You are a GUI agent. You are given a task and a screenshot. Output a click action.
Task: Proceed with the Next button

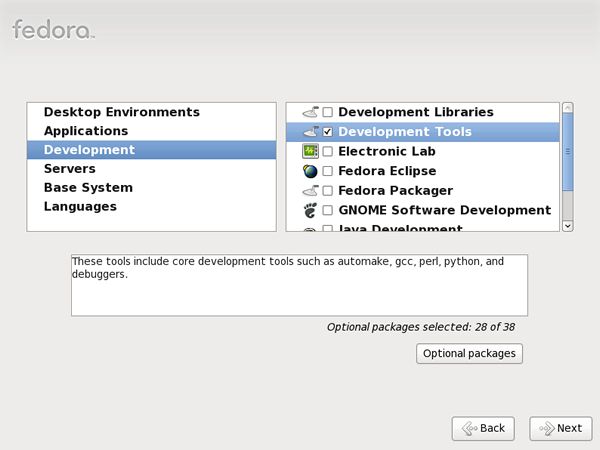[x=561, y=428]
